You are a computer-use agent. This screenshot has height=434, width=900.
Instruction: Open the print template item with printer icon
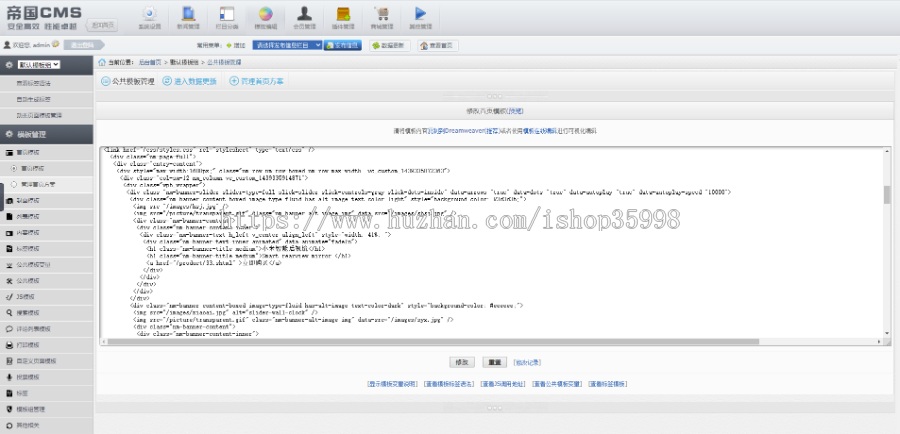[x=46, y=345]
